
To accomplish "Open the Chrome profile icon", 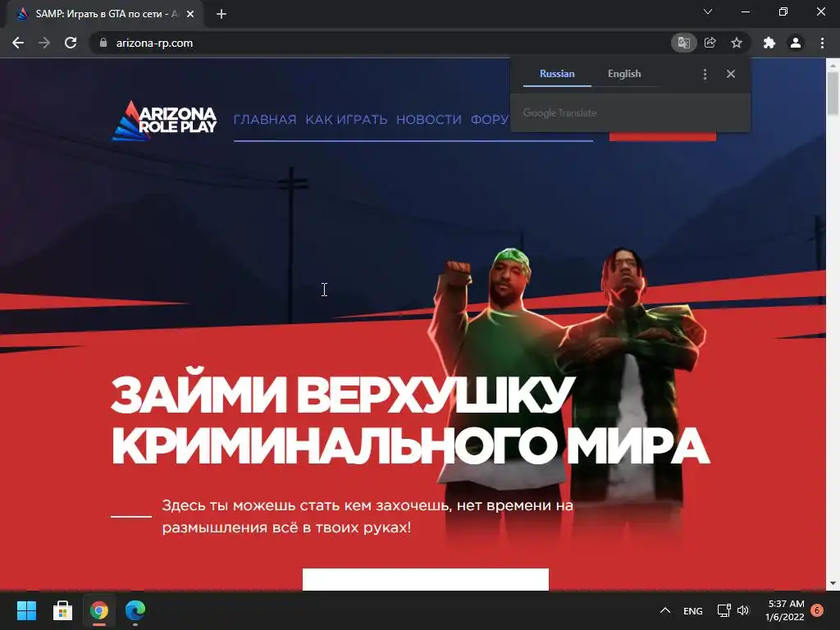I will pyautogui.click(x=796, y=43).
